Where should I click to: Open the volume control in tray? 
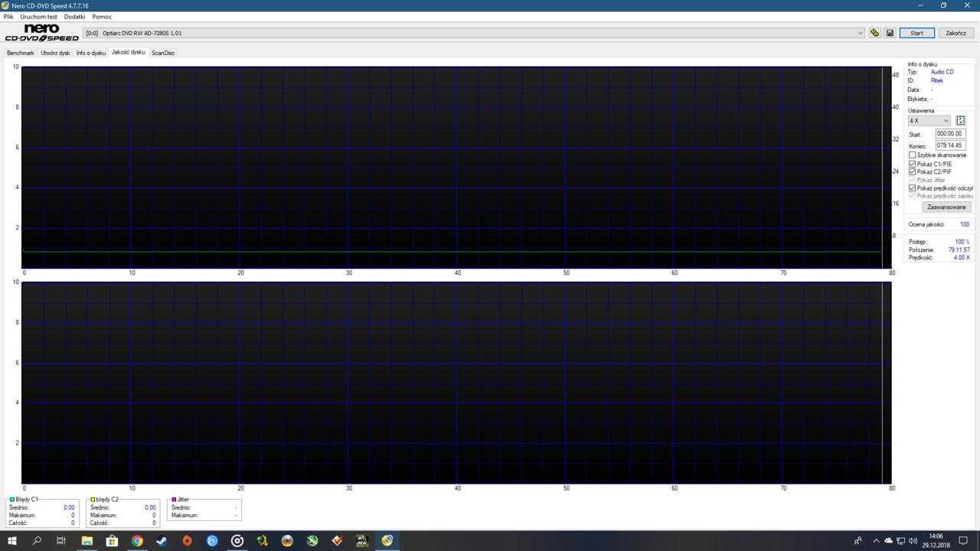click(x=913, y=540)
